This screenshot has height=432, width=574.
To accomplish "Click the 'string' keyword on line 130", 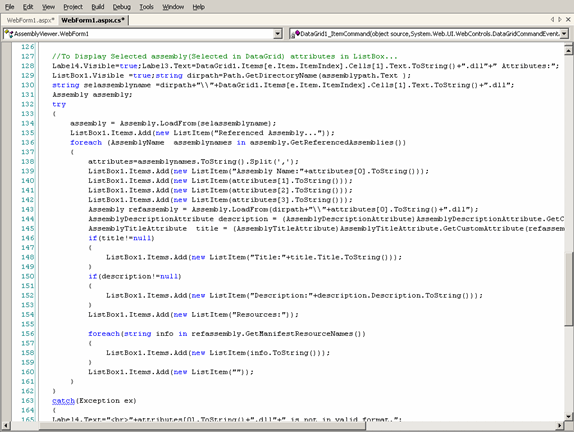I will (x=66, y=85).
